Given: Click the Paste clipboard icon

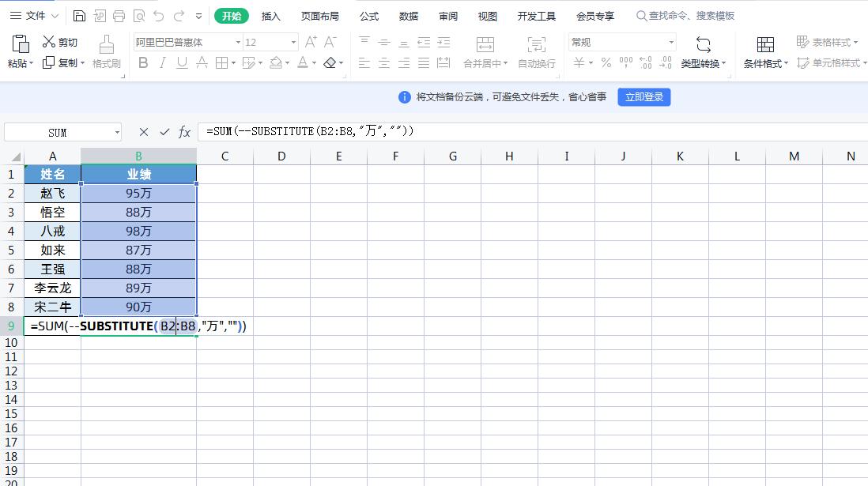Looking at the screenshot, I should (21, 44).
